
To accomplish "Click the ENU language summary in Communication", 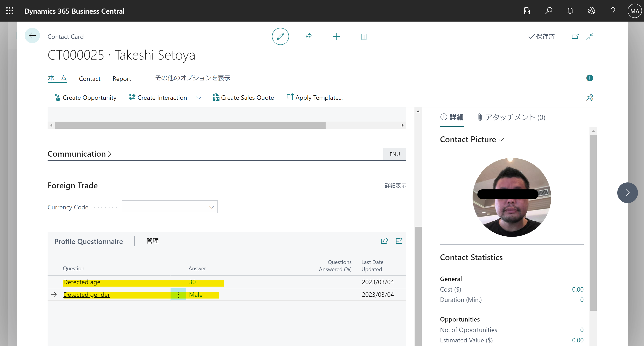I will pos(394,154).
